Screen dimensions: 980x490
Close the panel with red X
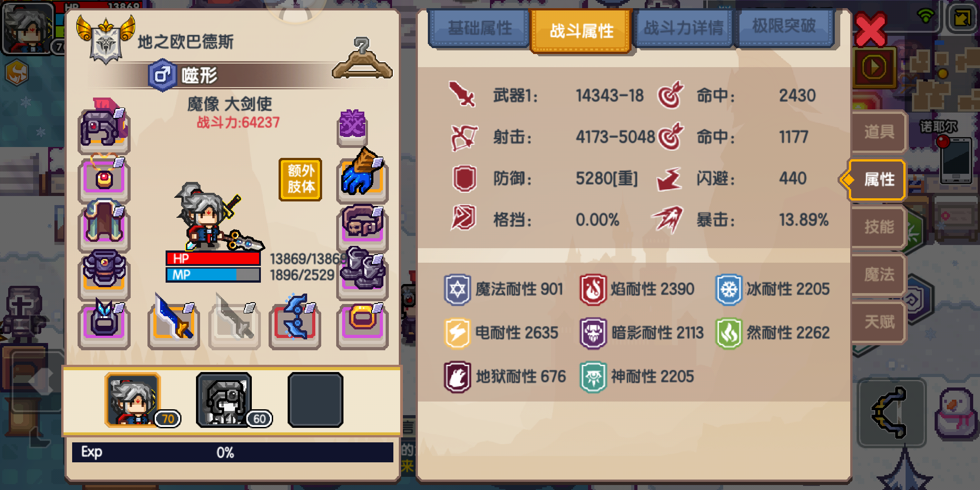click(870, 30)
